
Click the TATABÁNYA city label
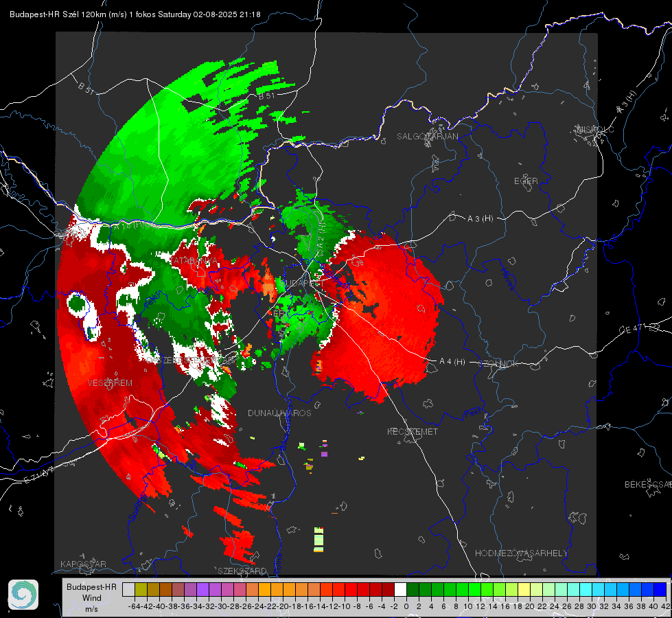pyautogui.click(x=194, y=261)
